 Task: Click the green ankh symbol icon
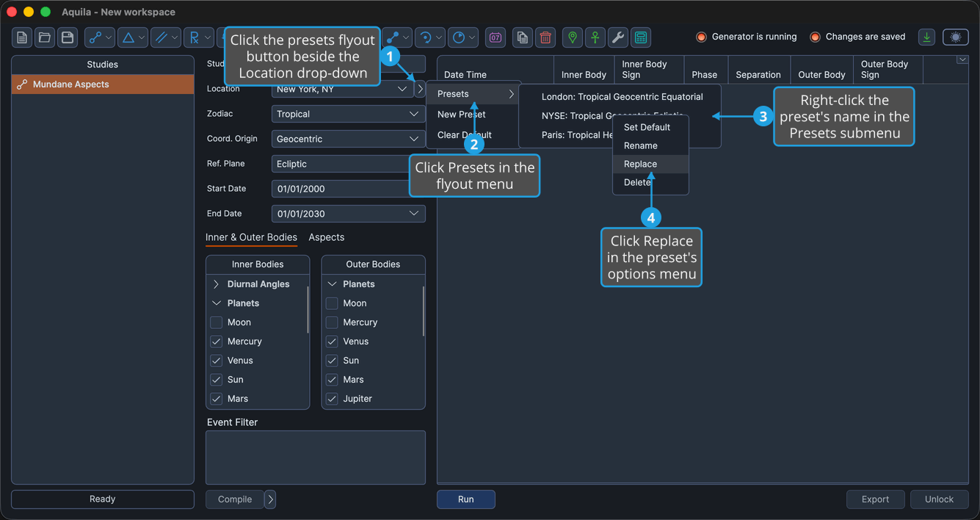click(595, 37)
